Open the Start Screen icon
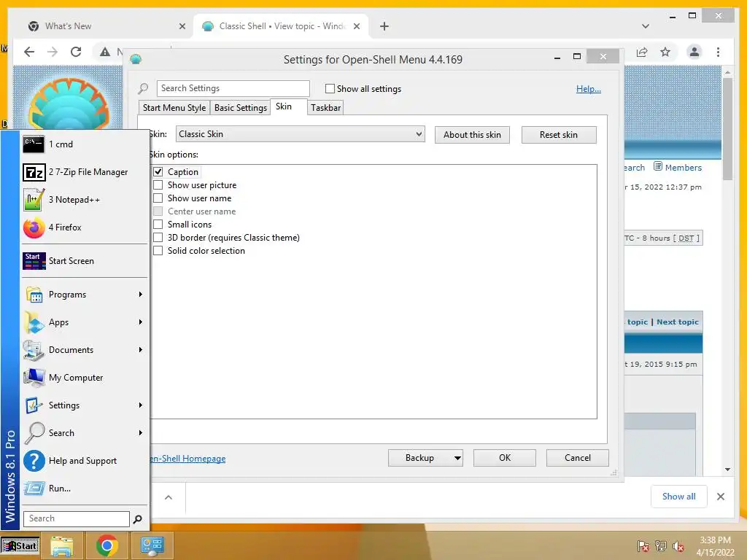 (x=34, y=261)
